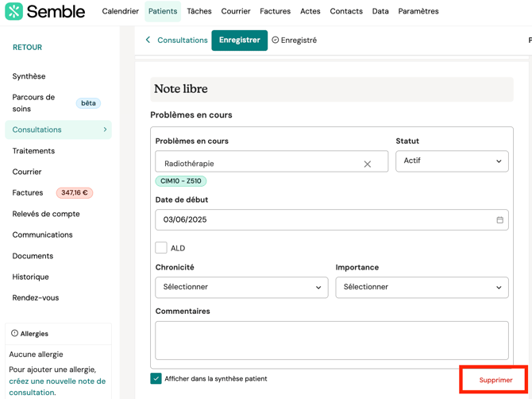The width and height of the screenshot is (532, 399).
Task: Open the Statut dropdown showing Actif
Action: 452,161
